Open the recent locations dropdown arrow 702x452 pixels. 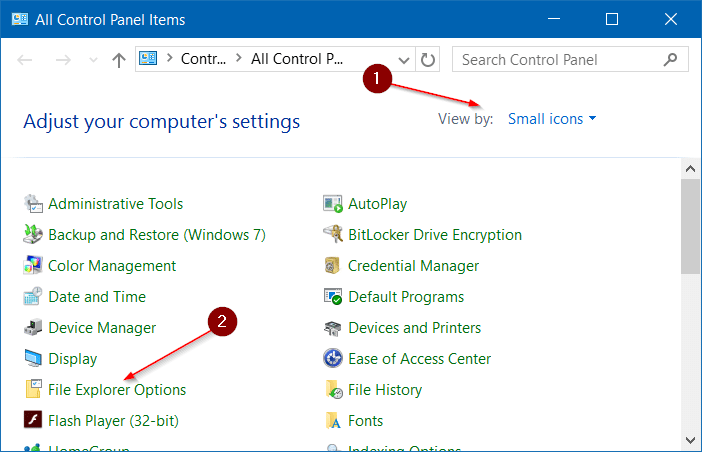tap(93, 60)
